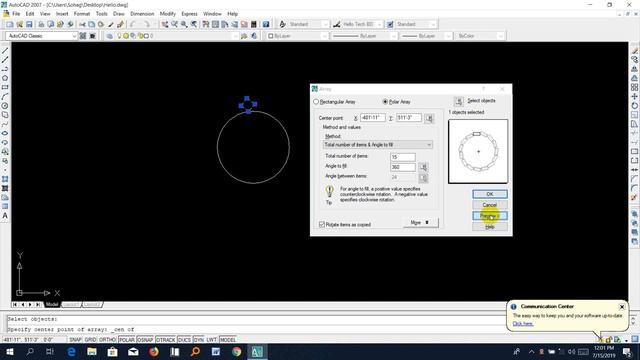
Task: Open the ByLayer color control dropdown
Action: 298,36
